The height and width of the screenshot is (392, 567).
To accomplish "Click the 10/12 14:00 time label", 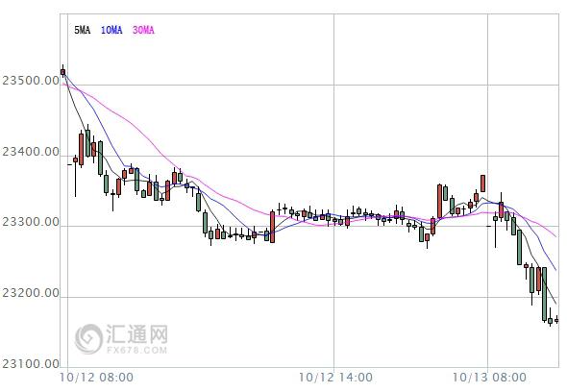I will (335, 378).
